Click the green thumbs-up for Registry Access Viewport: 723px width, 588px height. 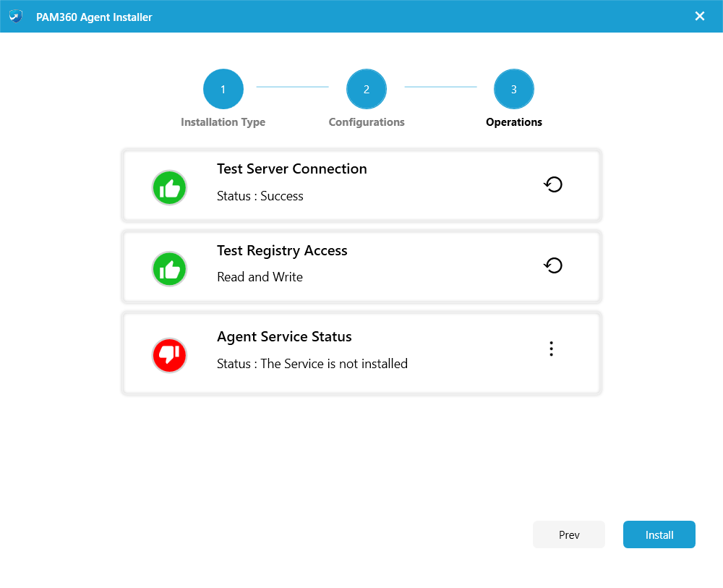click(169, 269)
